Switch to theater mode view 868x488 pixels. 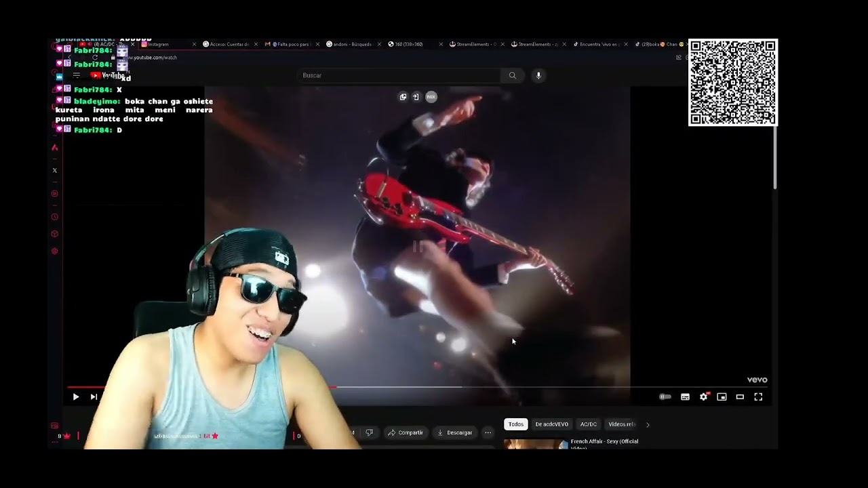(x=740, y=397)
